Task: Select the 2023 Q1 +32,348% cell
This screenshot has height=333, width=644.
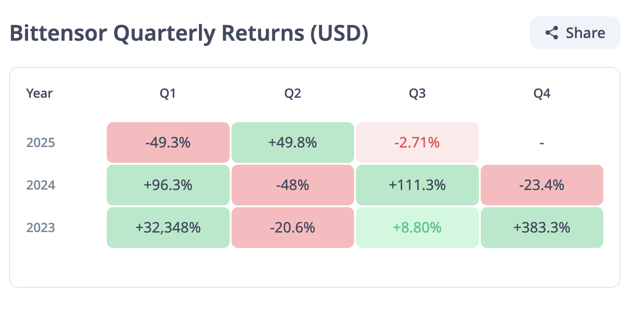Action: (x=168, y=228)
